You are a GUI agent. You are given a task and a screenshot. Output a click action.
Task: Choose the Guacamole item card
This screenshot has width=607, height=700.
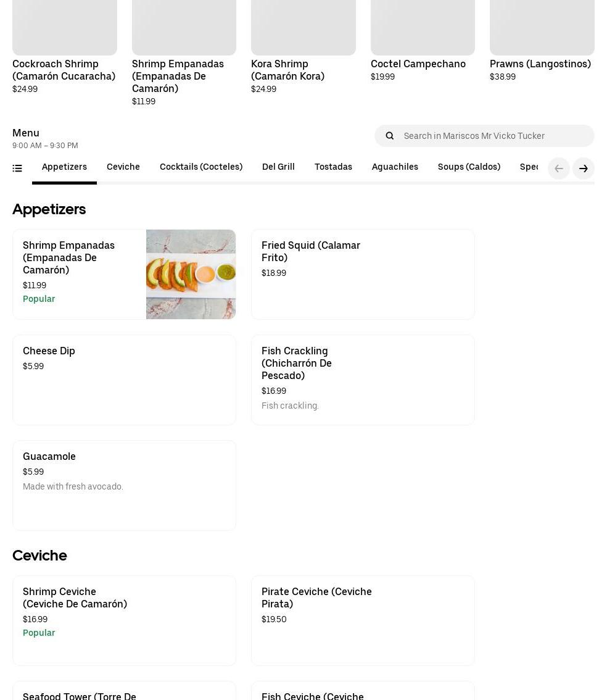tap(124, 485)
